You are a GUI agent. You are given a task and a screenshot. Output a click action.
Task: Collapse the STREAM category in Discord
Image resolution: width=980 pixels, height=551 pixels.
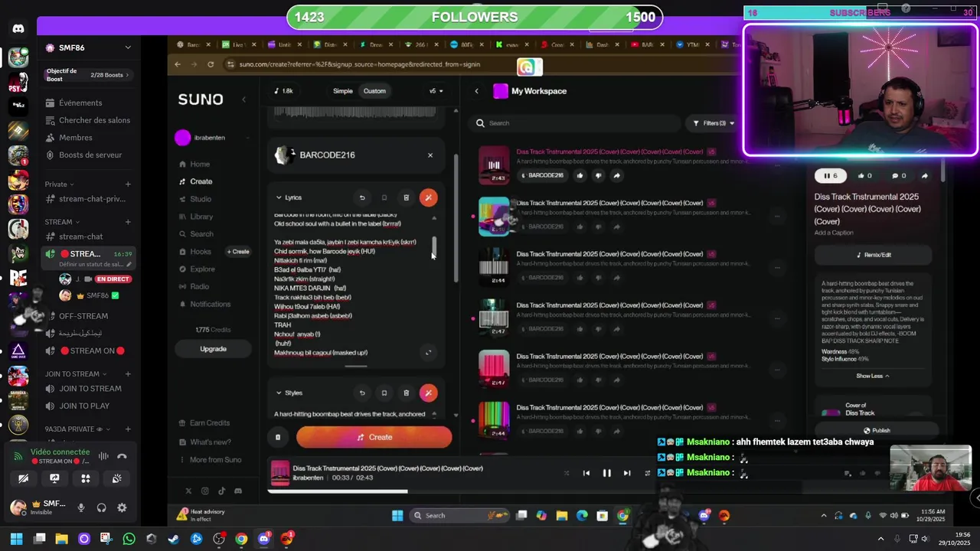point(60,222)
